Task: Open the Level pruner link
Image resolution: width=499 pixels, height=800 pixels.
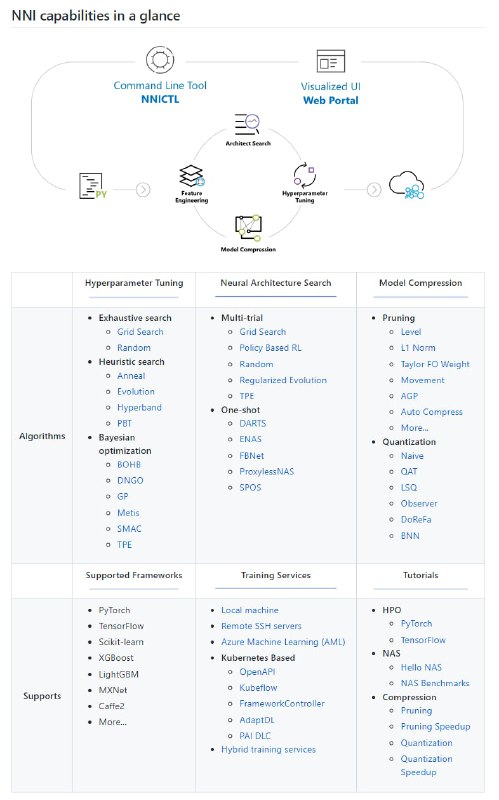Action: (x=411, y=332)
